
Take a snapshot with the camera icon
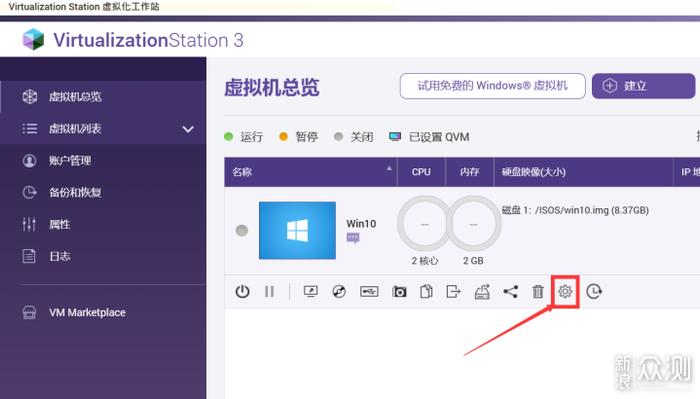399,291
